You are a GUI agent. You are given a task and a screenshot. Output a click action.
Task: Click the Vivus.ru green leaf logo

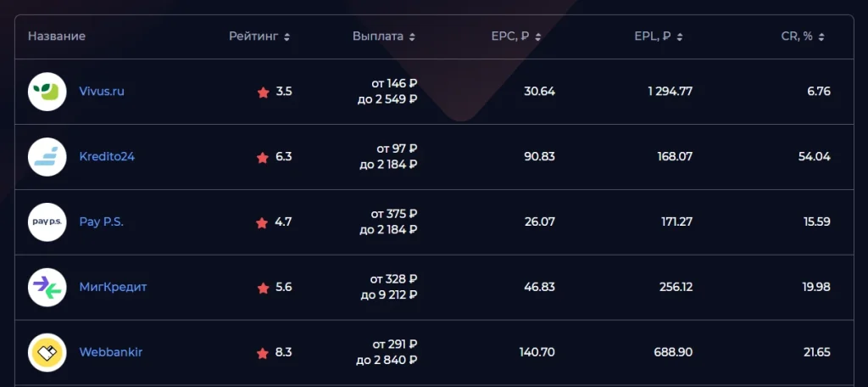click(x=47, y=92)
